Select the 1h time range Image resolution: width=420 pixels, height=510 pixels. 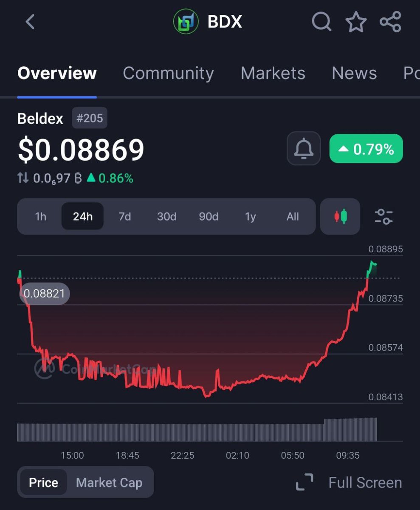click(40, 216)
